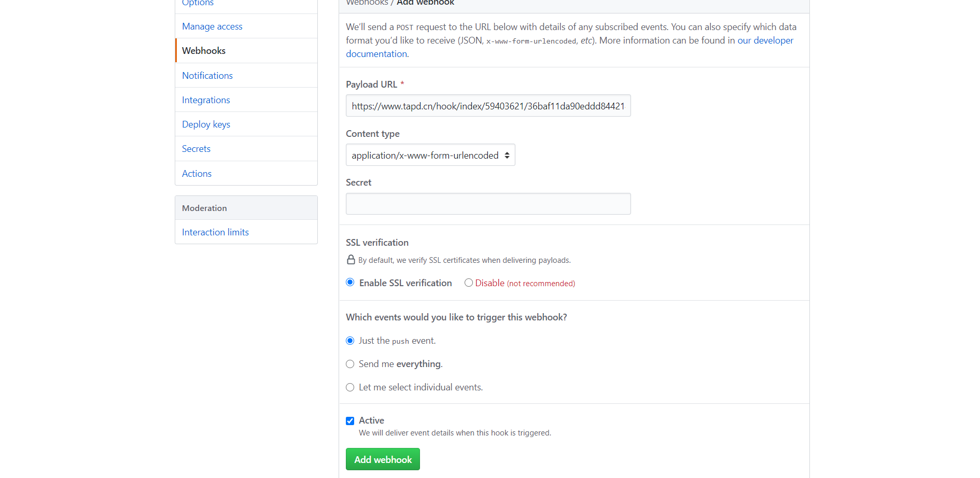Go to Interaction limits under Moderation
The width and height of the screenshot is (980, 478).
tap(215, 232)
